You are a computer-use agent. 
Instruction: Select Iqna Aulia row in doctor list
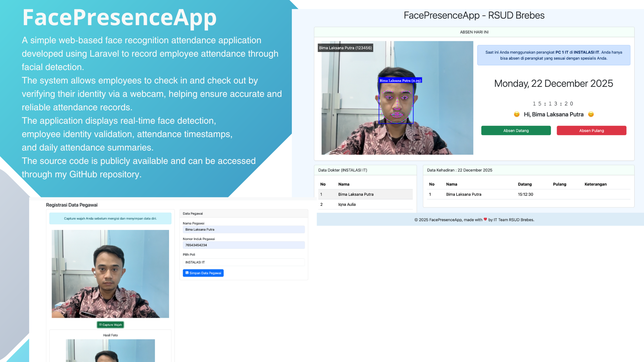coord(347,204)
